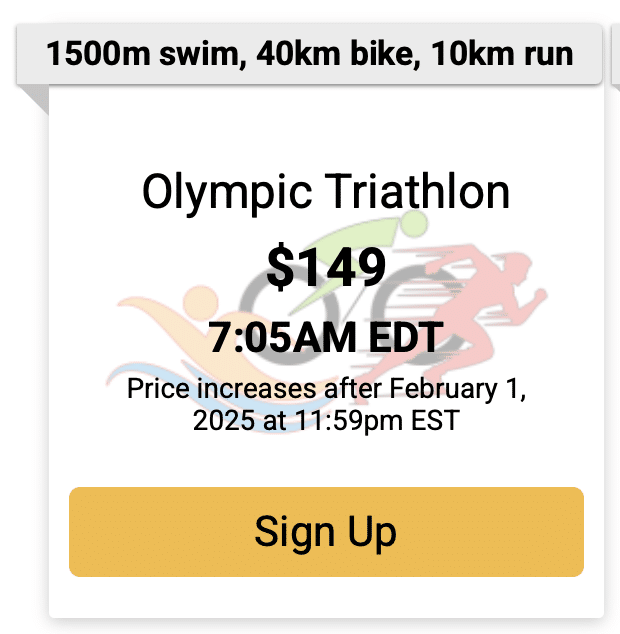Click "1500m swim" in the distance banner
The image size is (620, 634).
138,54
